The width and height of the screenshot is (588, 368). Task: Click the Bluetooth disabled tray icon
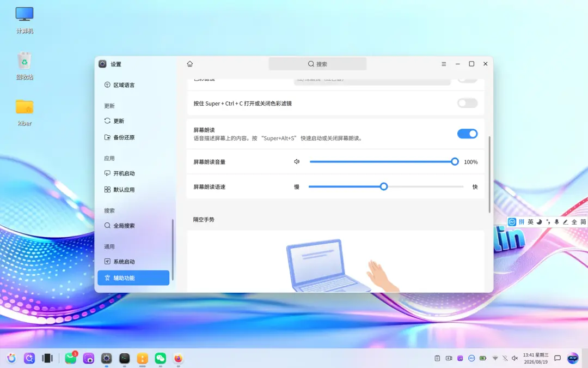pos(505,358)
